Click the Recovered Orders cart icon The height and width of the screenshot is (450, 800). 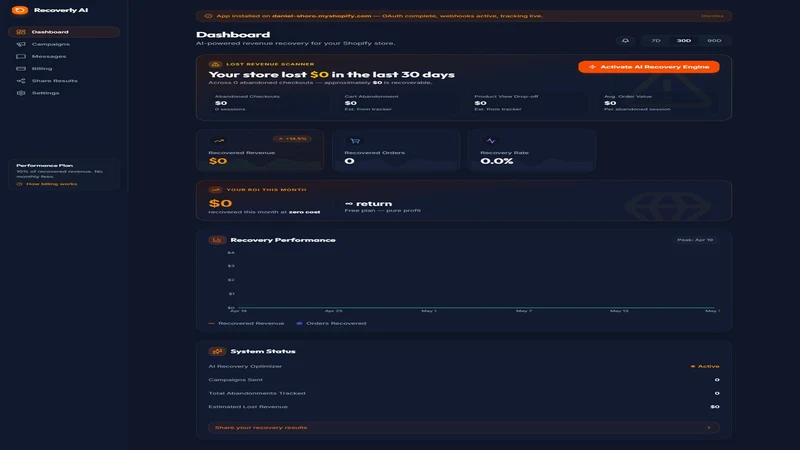tap(355, 140)
